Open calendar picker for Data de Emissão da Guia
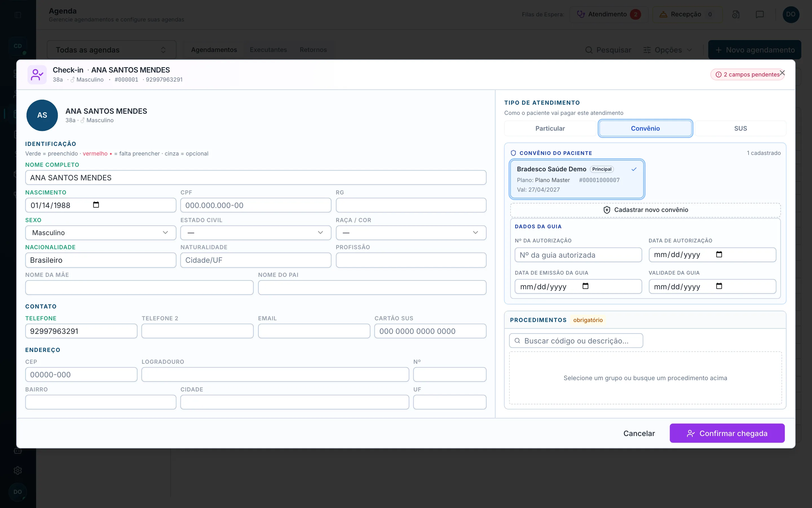Image resolution: width=812 pixels, height=508 pixels. pyautogui.click(x=585, y=286)
